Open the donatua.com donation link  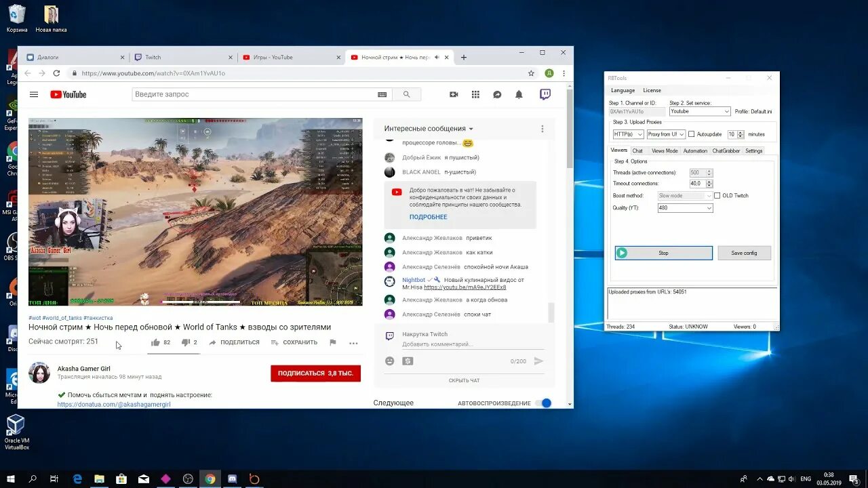pyautogui.click(x=114, y=404)
